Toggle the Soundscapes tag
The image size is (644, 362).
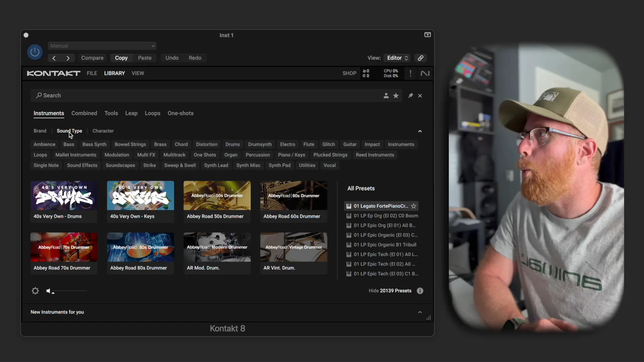(x=120, y=165)
